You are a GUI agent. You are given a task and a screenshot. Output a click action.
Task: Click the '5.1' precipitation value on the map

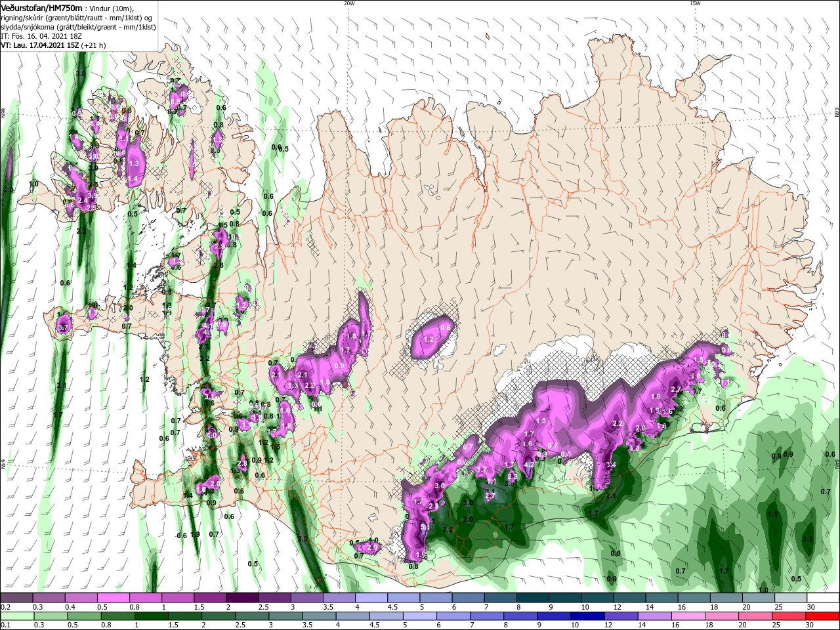425,527
